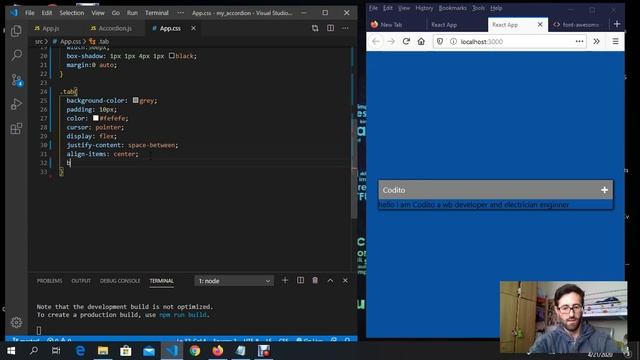Show more Firefox toolbar tools overflow
The width and height of the screenshot is (640, 360).
tap(596, 41)
